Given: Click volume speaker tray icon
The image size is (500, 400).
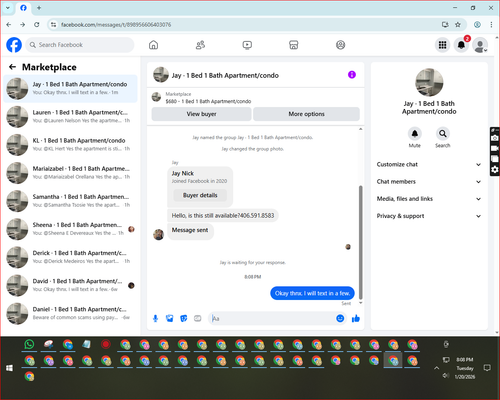Looking at the screenshot, I should 446,376.
